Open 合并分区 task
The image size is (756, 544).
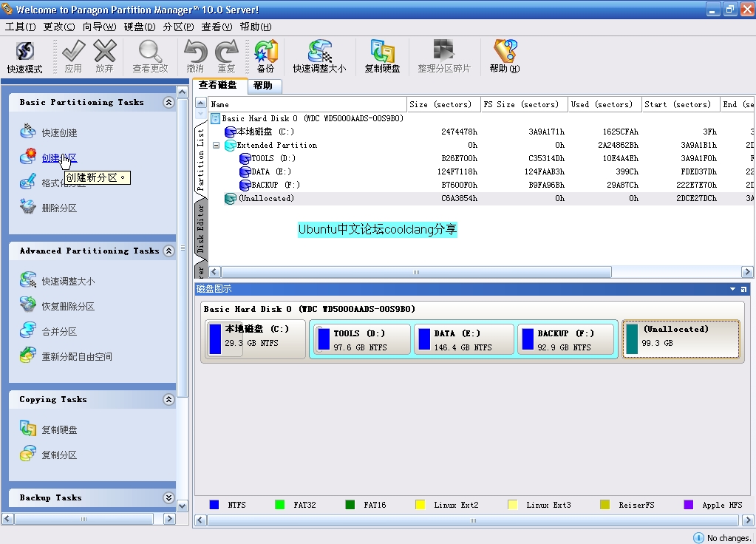tap(59, 331)
